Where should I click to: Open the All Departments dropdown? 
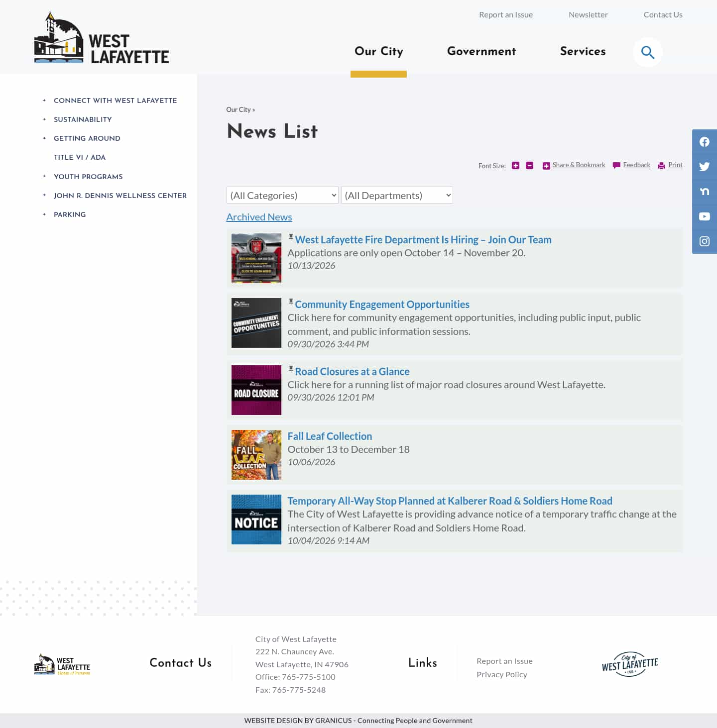[x=397, y=195]
